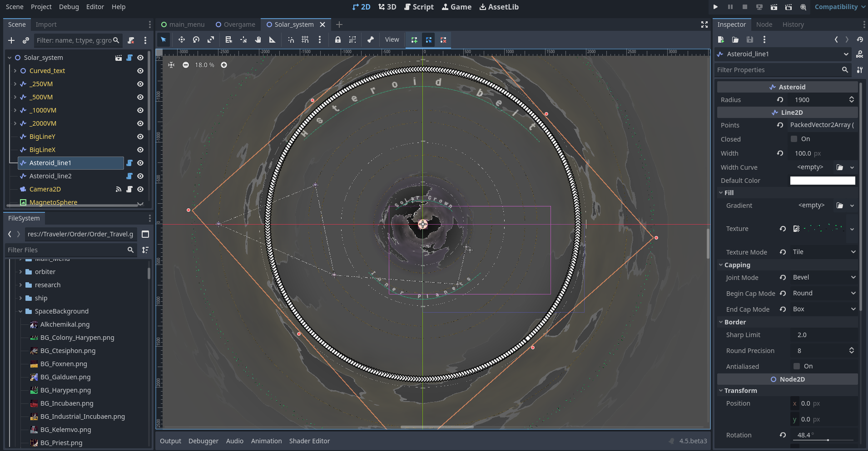Select the Scale Mode tool

click(x=211, y=40)
